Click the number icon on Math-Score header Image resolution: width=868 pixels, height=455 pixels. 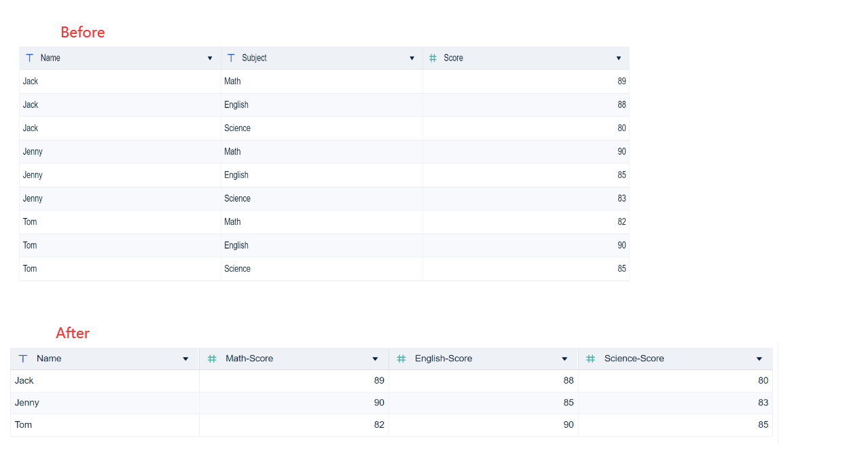click(212, 358)
